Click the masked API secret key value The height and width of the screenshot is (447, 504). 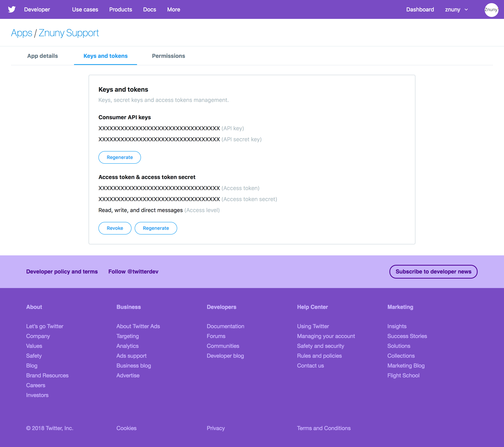159,139
